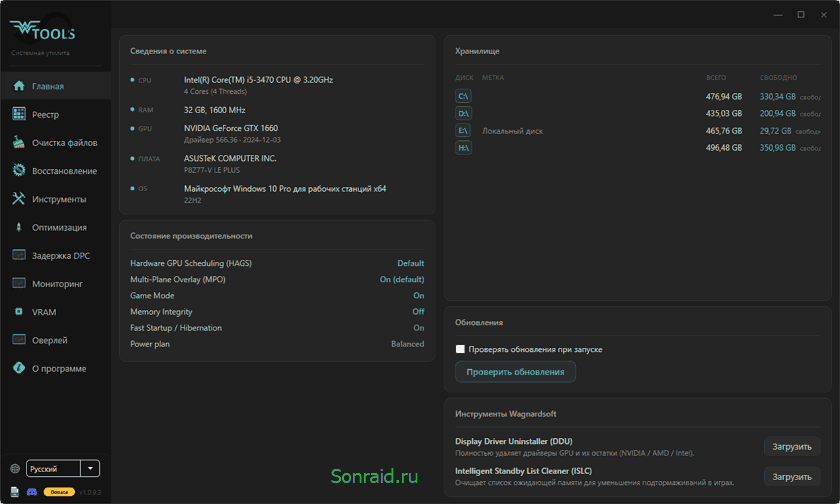Open Очистка файлов broom icon
Viewport: 840px width, 504px height.
tap(19, 142)
